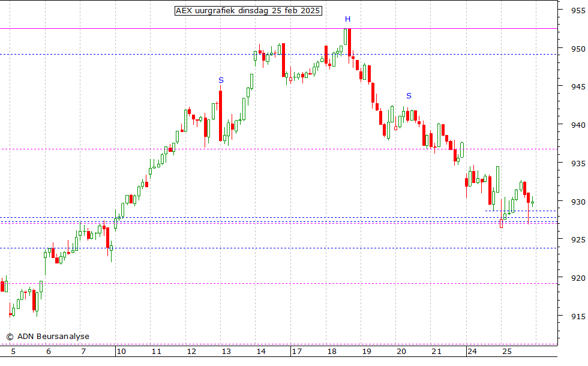Click the 950 price axis label

click(578, 49)
